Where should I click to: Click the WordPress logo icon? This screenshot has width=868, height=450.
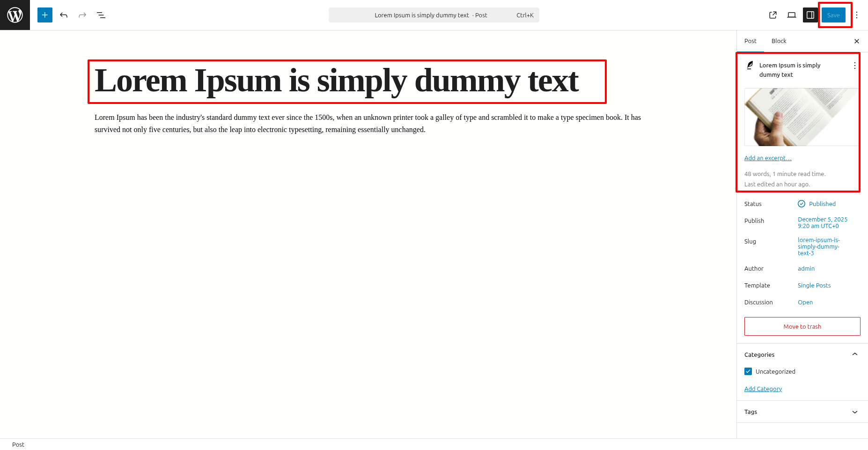(x=15, y=15)
